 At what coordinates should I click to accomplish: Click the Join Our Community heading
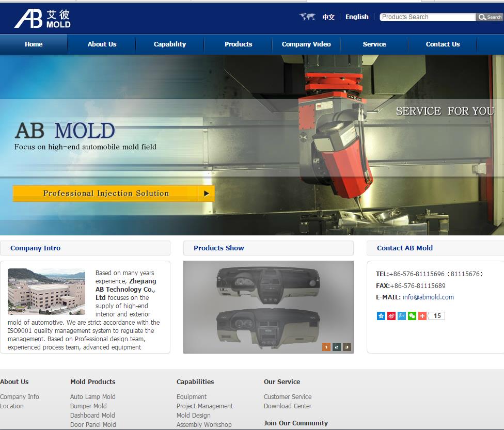(296, 423)
